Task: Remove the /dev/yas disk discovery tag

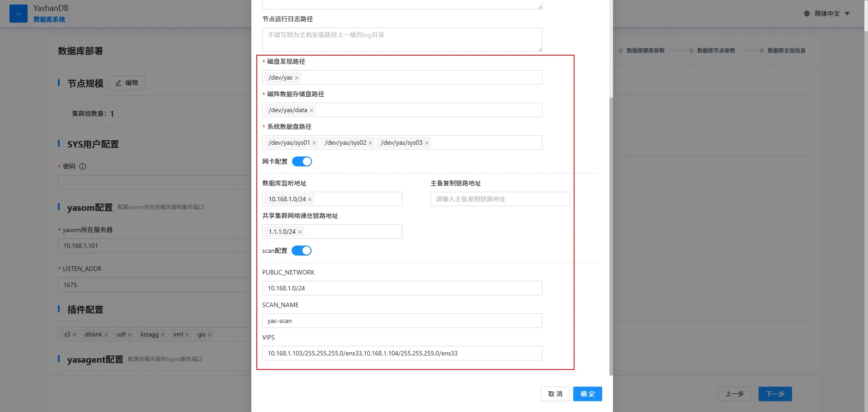Action: (x=297, y=78)
